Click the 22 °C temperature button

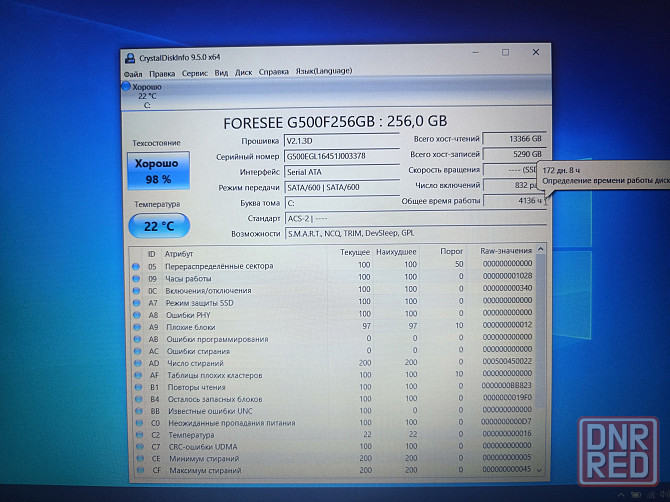[x=159, y=226]
